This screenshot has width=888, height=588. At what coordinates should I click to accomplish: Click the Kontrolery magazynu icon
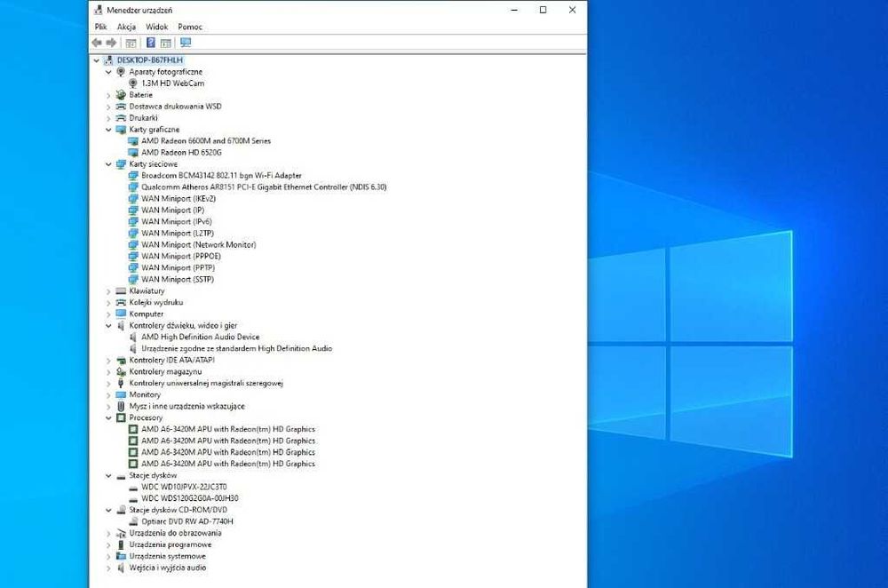pyautogui.click(x=121, y=371)
